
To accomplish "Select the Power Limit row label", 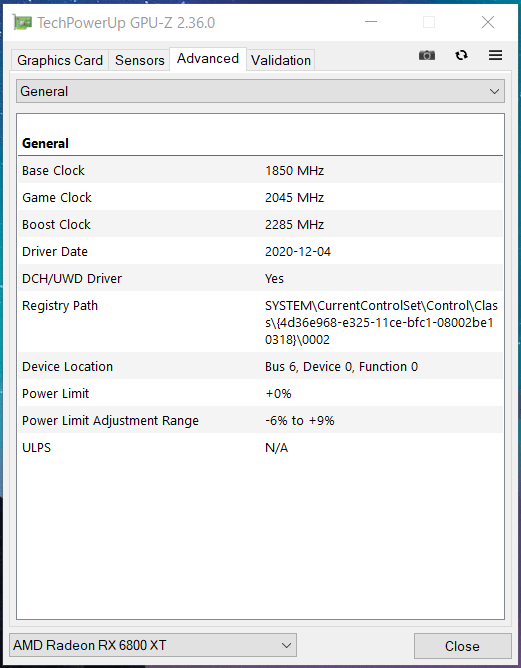I will pyautogui.click(x=55, y=394).
